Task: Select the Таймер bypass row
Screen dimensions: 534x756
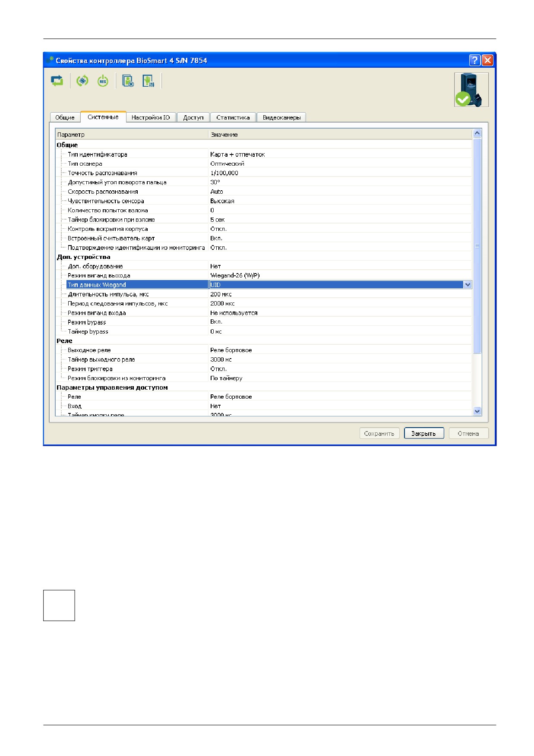Action: tap(264, 331)
